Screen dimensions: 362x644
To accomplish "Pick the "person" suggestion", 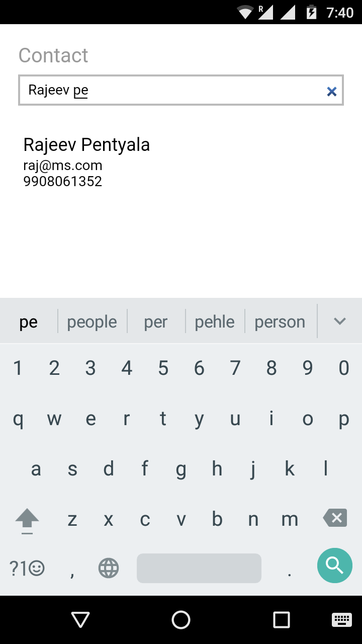I will 280,322.
